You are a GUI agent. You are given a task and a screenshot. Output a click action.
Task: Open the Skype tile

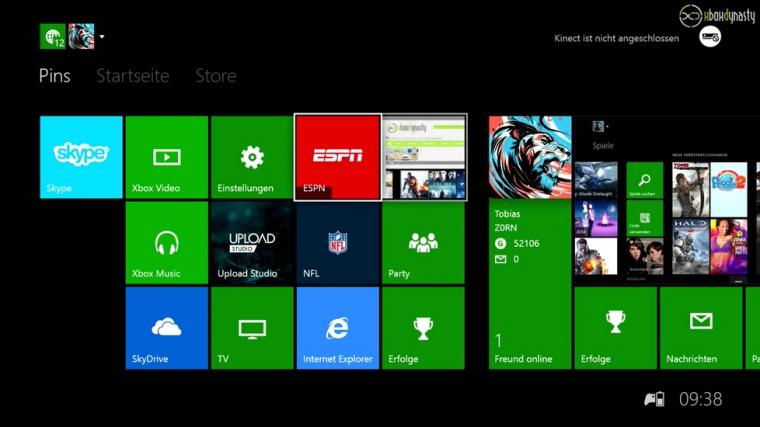tap(81, 157)
